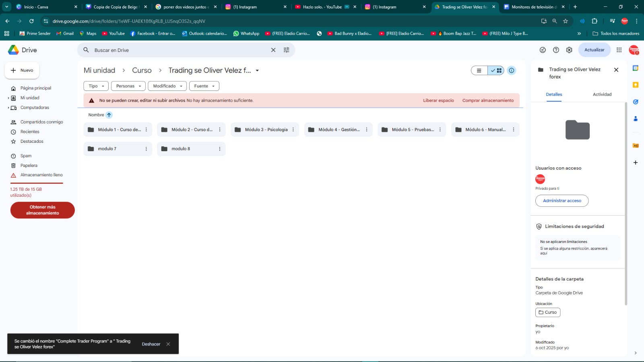The height and width of the screenshot is (362, 644).
Task: Open Destacados section
Action: (32, 141)
